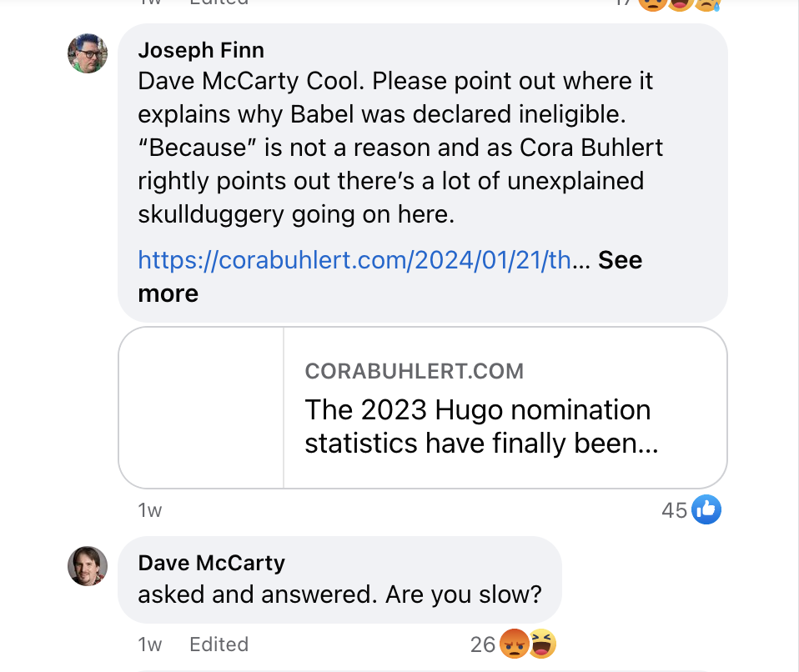This screenshot has width=799, height=672.
Task: Open the corabuhlert.com/2024/01/21 blue URL
Action: [354, 260]
